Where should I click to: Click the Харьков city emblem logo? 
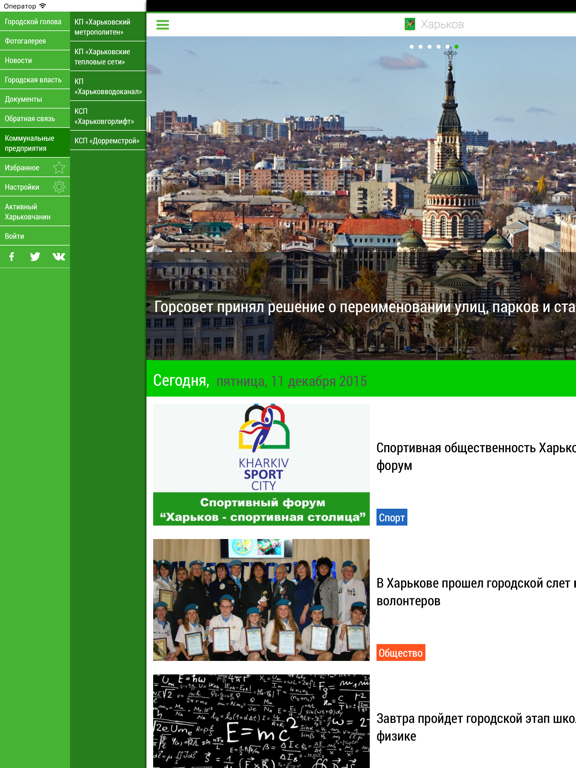coord(409,24)
